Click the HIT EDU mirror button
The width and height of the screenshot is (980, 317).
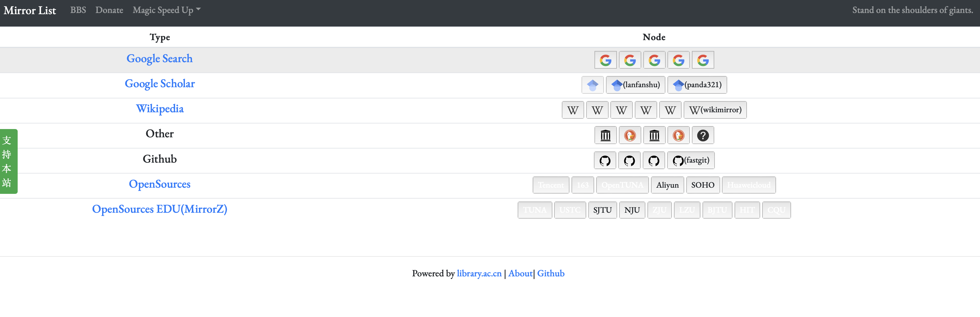(747, 210)
